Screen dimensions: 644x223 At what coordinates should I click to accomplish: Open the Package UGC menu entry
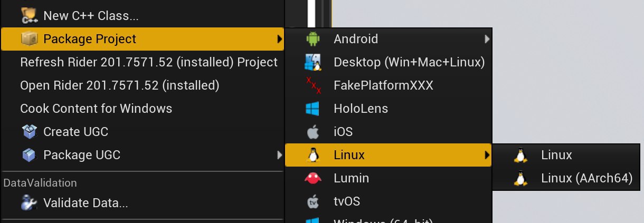pyautogui.click(x=143, y=155)
